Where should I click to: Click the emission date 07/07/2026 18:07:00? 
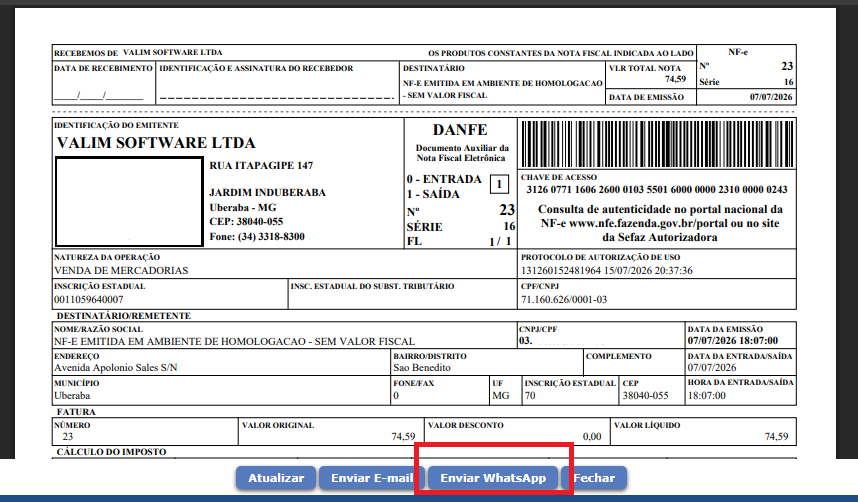coord(733,341)
